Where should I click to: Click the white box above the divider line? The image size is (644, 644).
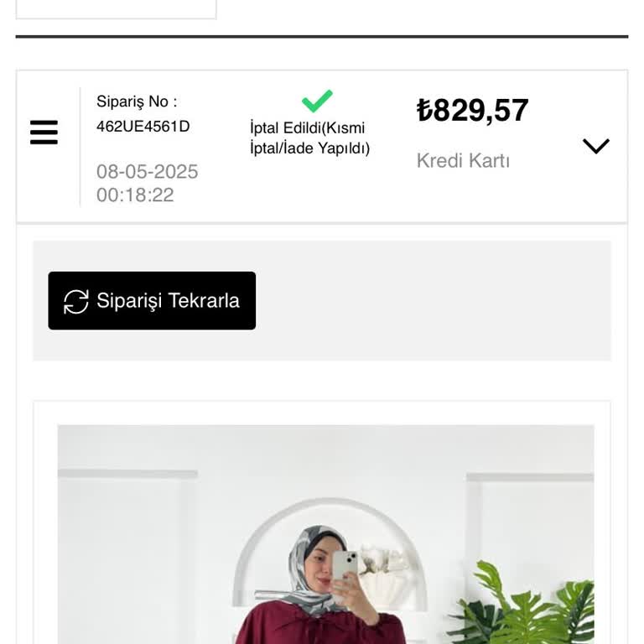tap(116, 8)
